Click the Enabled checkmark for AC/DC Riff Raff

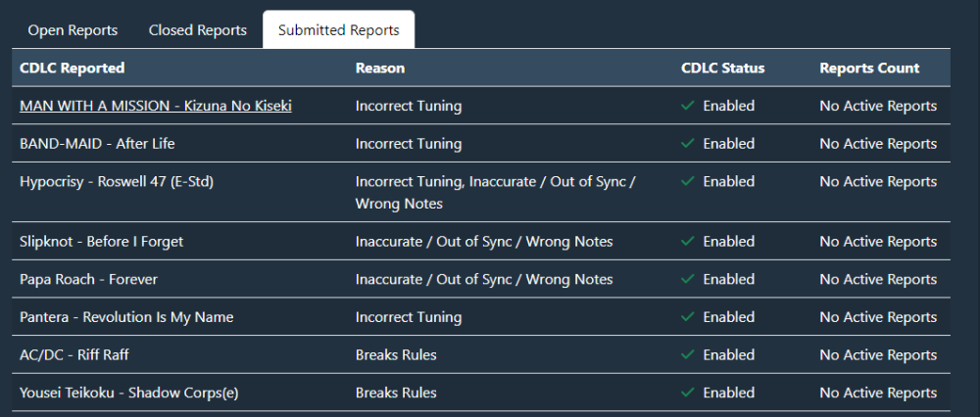pyautogui.click(x=688, y=355)
